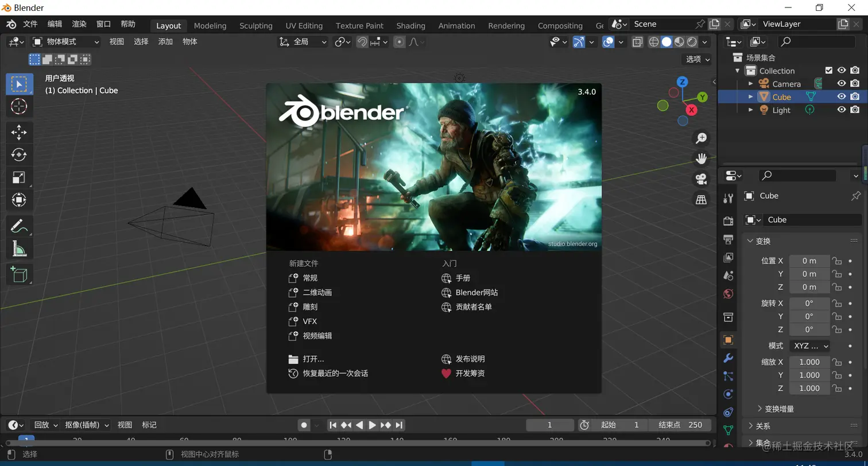The height and width of the screenshot is (466, 868).
Task: Hide the Cube in viewport
Action: tap(842, 97)
